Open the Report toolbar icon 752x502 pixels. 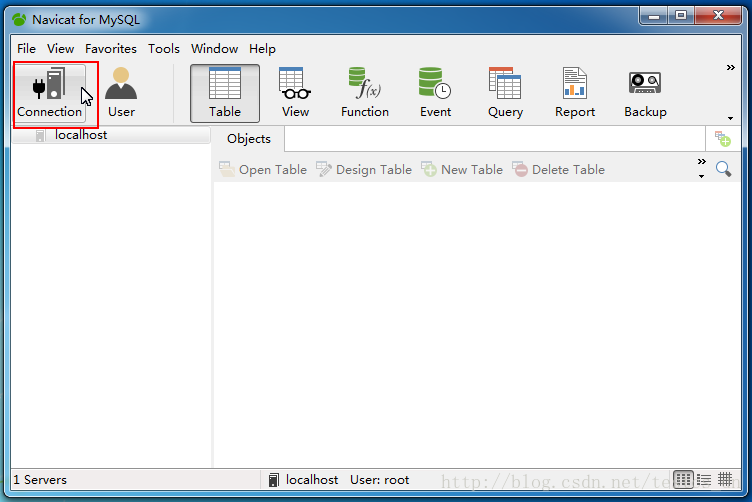tap(575, 93)
